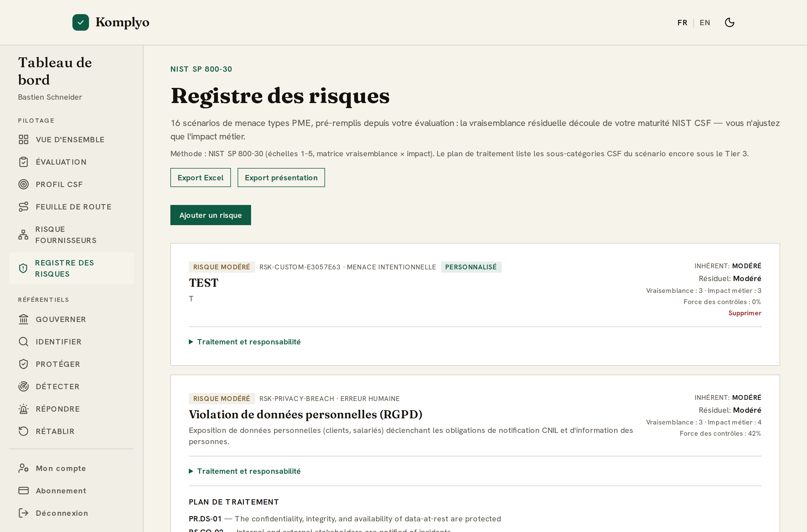Click Force des contrôles : 42% value

720,433
